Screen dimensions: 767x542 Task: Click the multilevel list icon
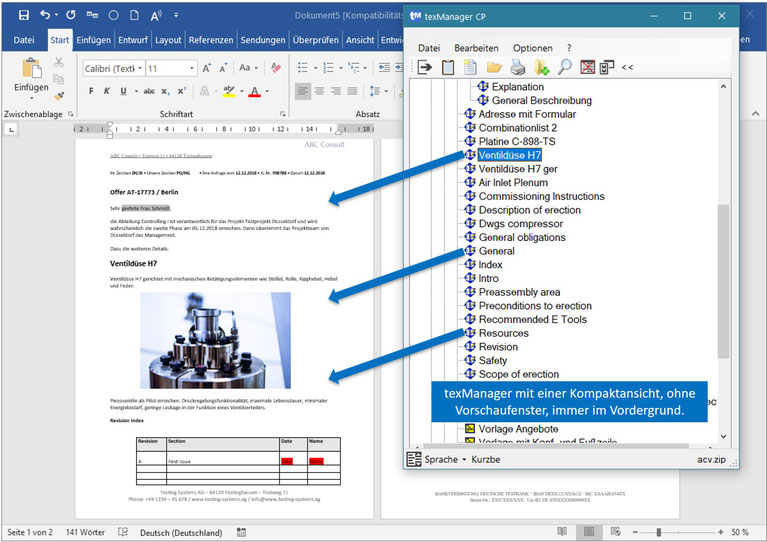tap(354, 68)
